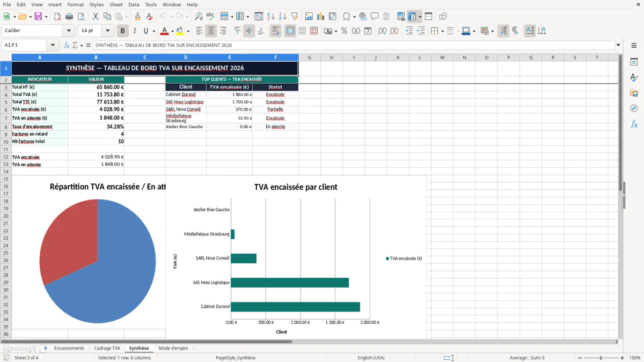Click Merge and Center Cells icon
This screenshot has width=644, height=362.
(290, 31)
